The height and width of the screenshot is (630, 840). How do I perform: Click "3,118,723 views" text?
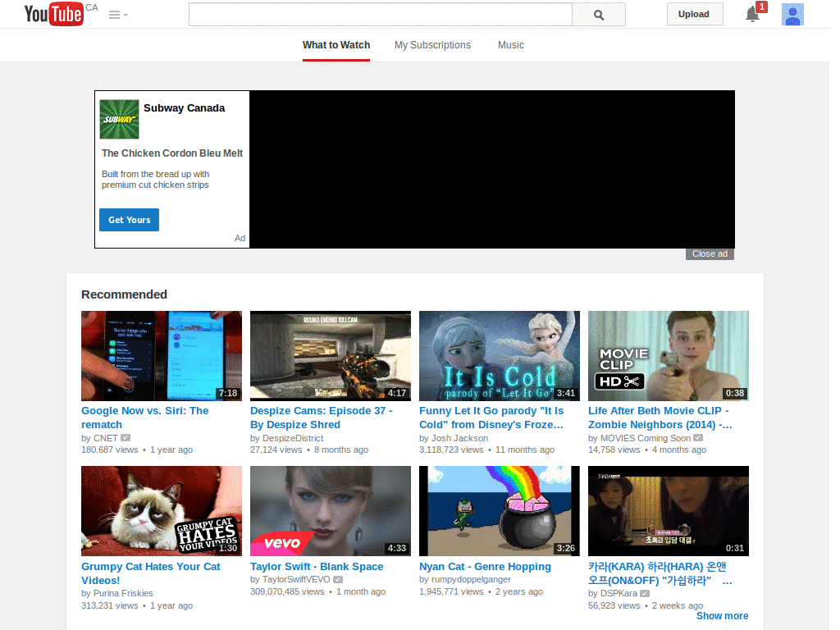click(451, 450)
